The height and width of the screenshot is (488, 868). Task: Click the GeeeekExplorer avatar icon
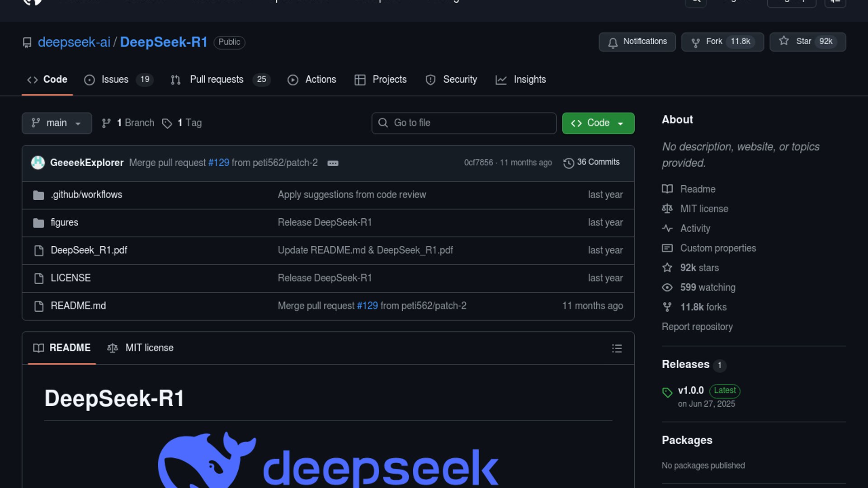38,163
